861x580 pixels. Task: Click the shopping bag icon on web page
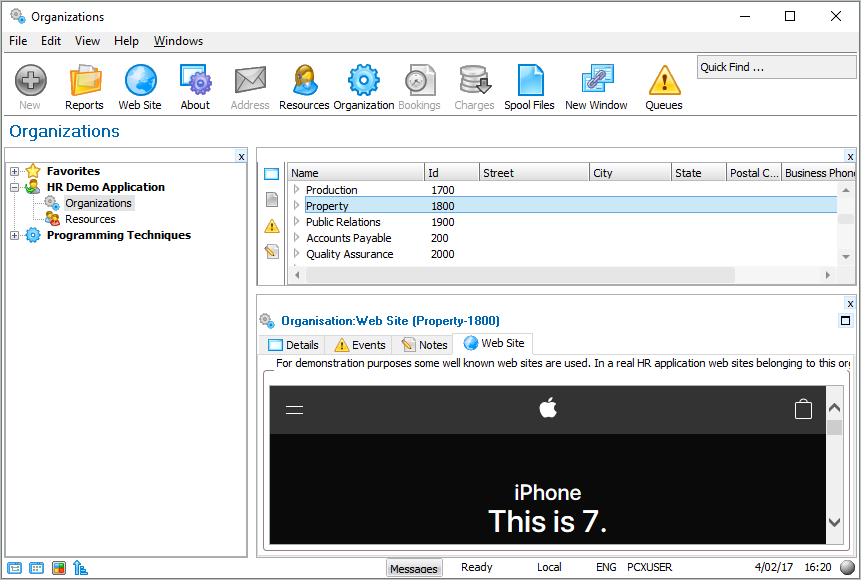coord(803,409)
